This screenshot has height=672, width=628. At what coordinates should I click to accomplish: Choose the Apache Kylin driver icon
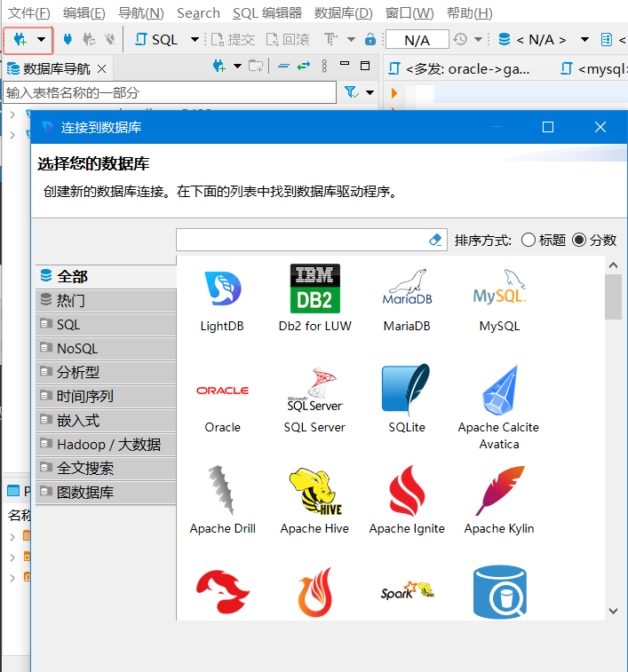[x=500, y=491]
